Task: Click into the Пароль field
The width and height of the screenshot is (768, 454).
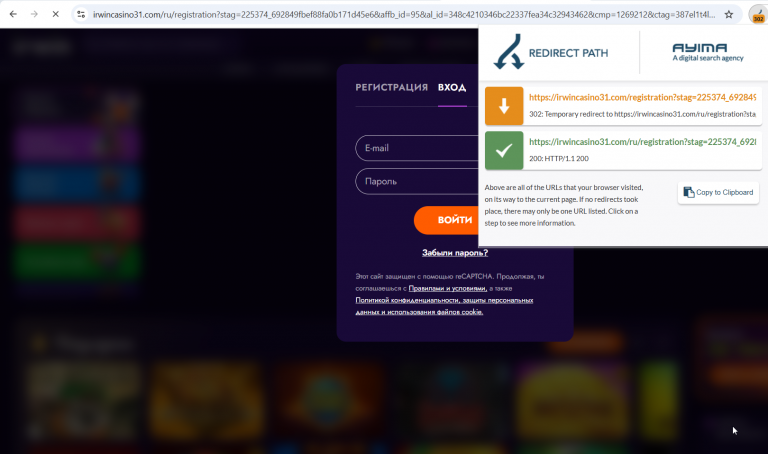Action: point(417,181)
